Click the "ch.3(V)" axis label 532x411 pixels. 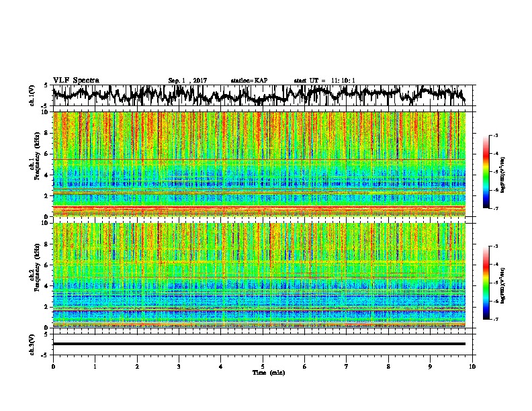click(x=32, y=345)
